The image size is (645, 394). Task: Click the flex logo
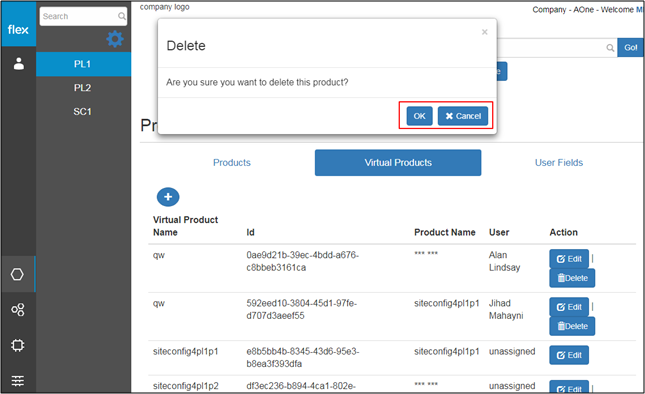point(18,29)
